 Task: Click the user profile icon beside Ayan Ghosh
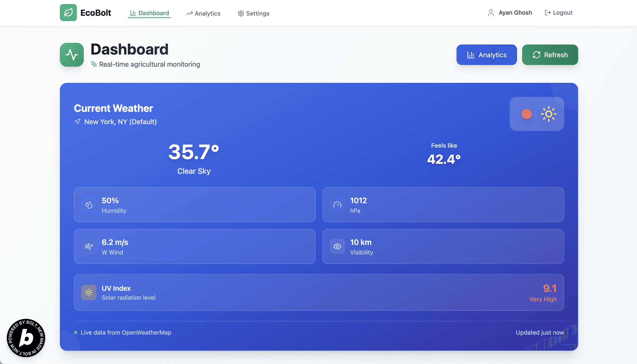[491, 12]
